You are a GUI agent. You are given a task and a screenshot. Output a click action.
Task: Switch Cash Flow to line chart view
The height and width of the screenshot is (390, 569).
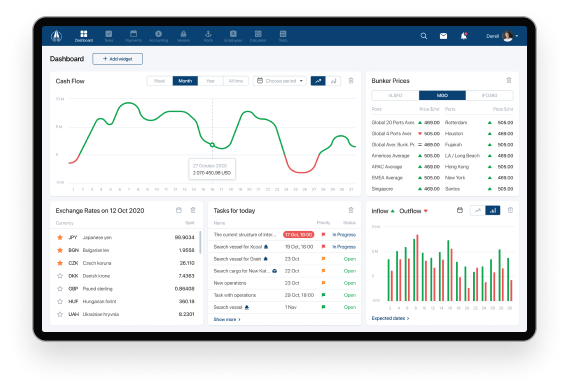318,81
